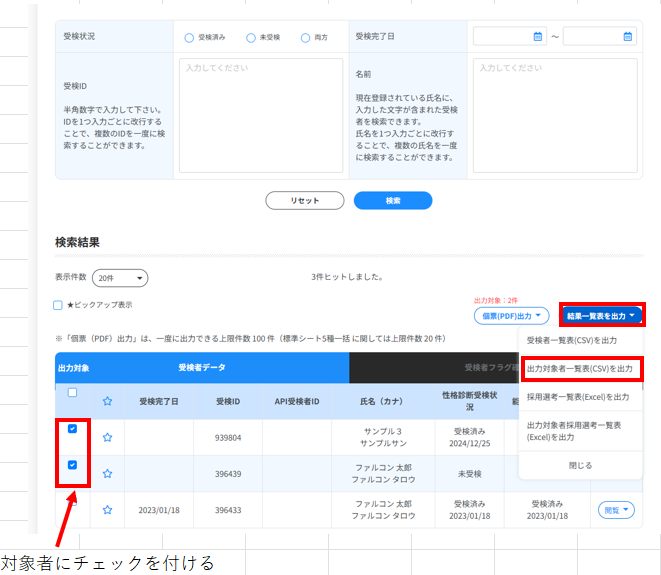Screen dimensions: 661x575
Task: Click the 性格診断受検状況 column header
Action: [470, 401]
